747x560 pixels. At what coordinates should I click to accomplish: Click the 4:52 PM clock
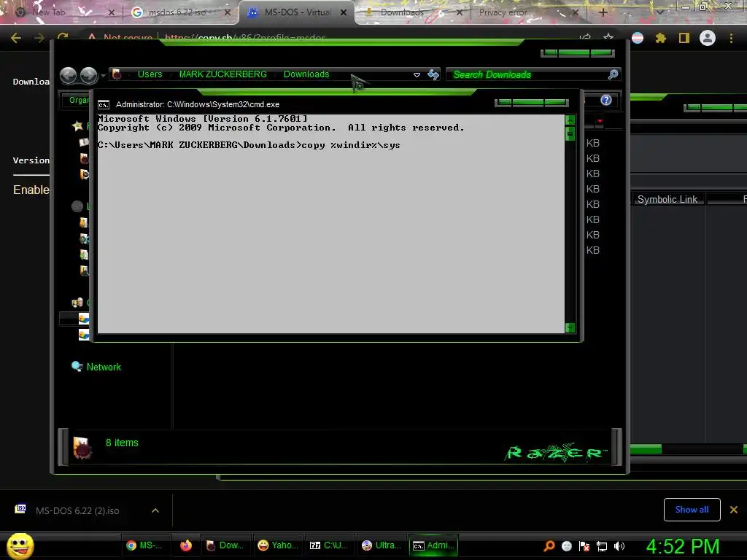point(683,546)
